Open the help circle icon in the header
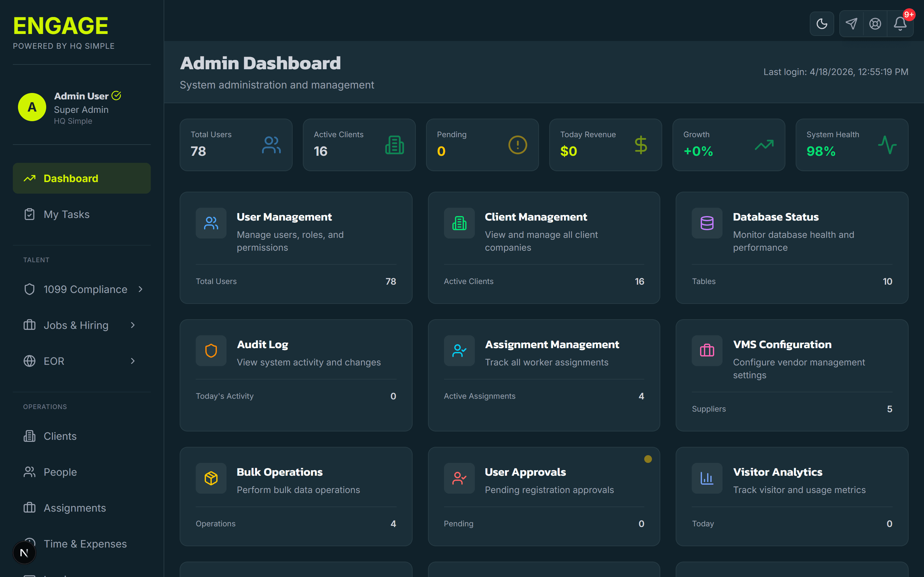Viewport: 924px width, 577px height. click(875, 24)
